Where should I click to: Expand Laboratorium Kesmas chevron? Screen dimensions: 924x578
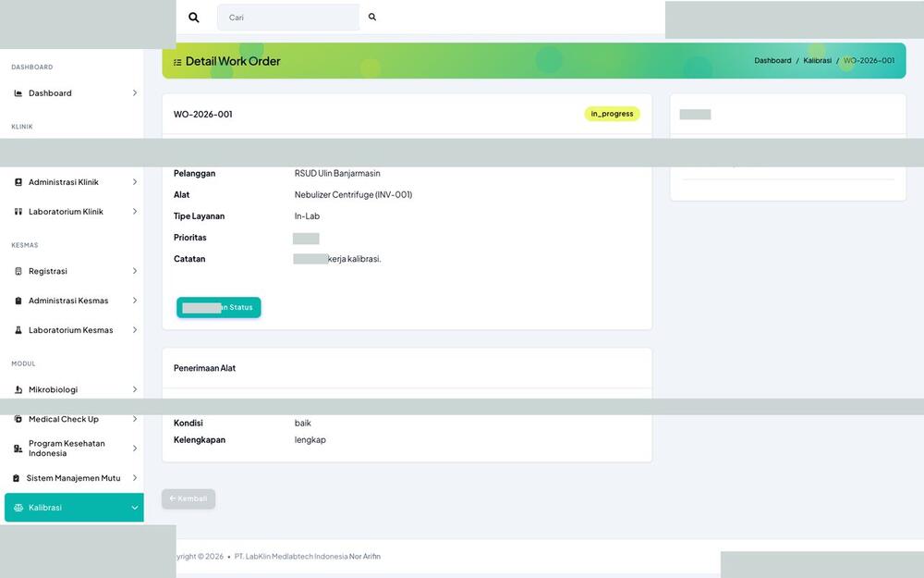click(135, 330)
